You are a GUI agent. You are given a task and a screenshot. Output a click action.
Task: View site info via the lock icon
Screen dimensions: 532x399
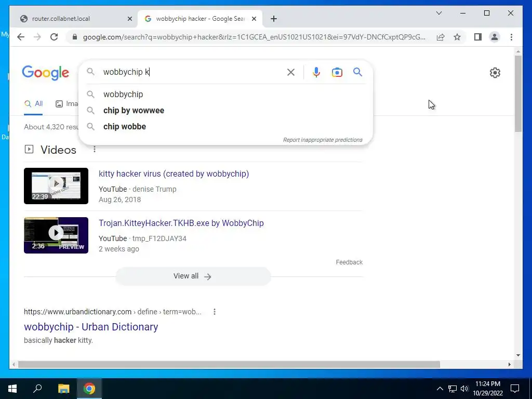click(75, 37)
